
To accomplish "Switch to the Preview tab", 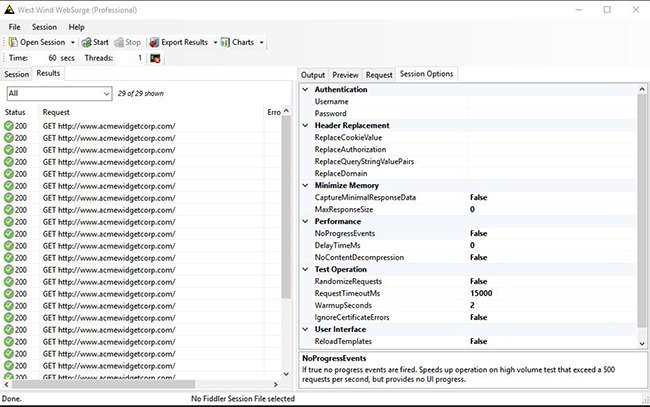I will click(345, 75).
